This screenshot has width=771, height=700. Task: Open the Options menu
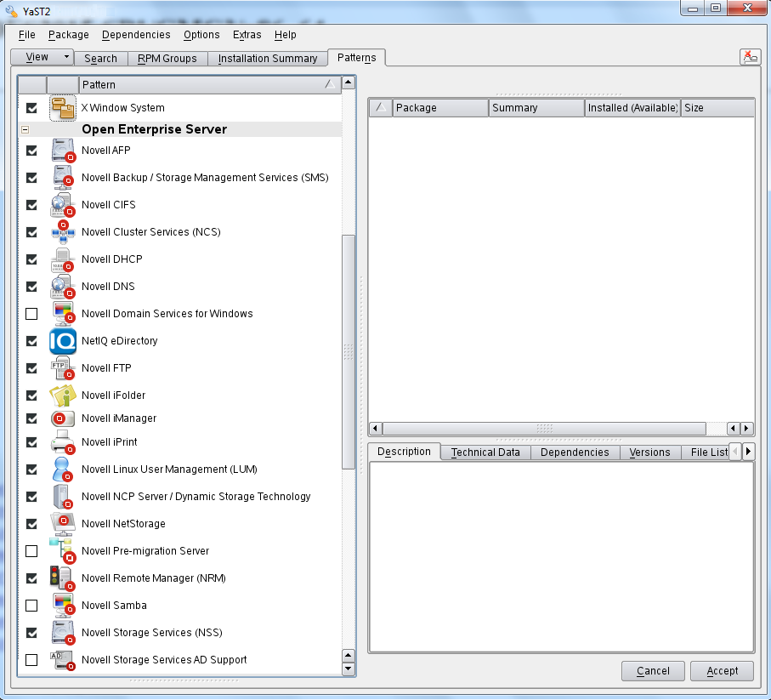pos(201,35)
